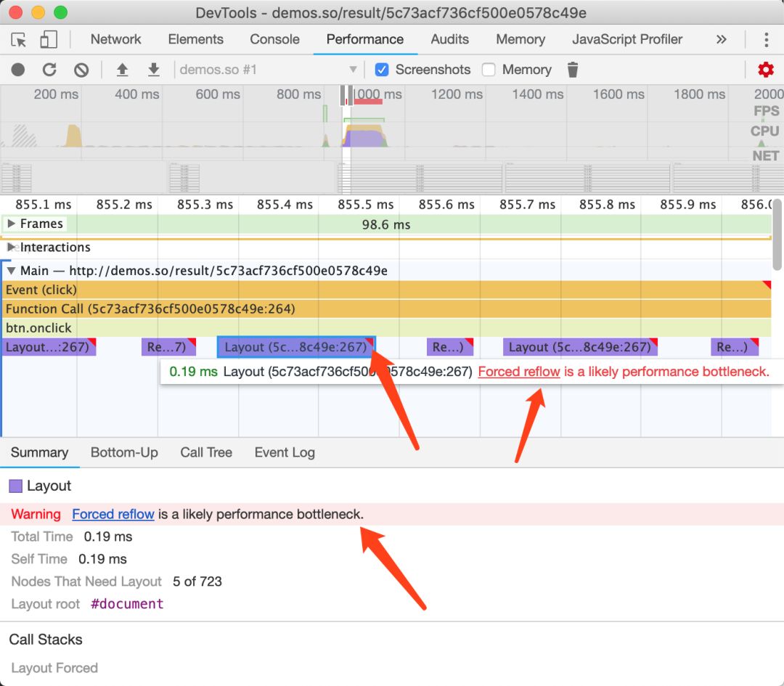Minimize the window with yellow button
This screenshot has height=686, width=784.
38,12
